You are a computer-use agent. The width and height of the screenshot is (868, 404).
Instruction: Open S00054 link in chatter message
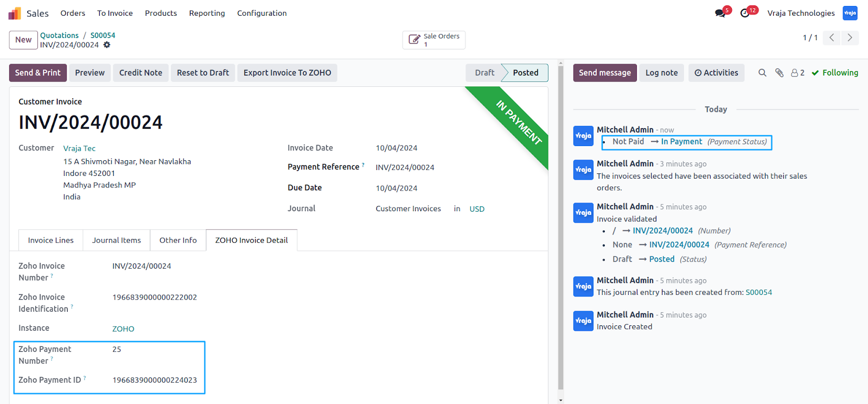coord(758,292)
